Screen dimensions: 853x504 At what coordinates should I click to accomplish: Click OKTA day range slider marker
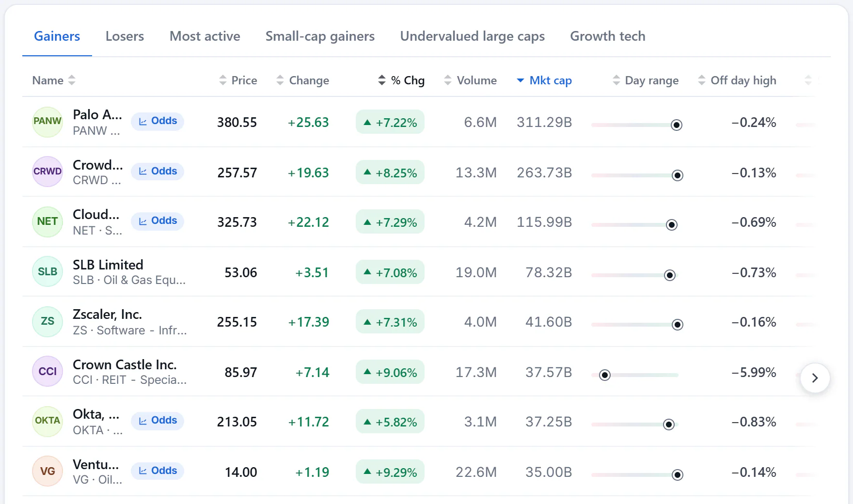tap(669, 425)
